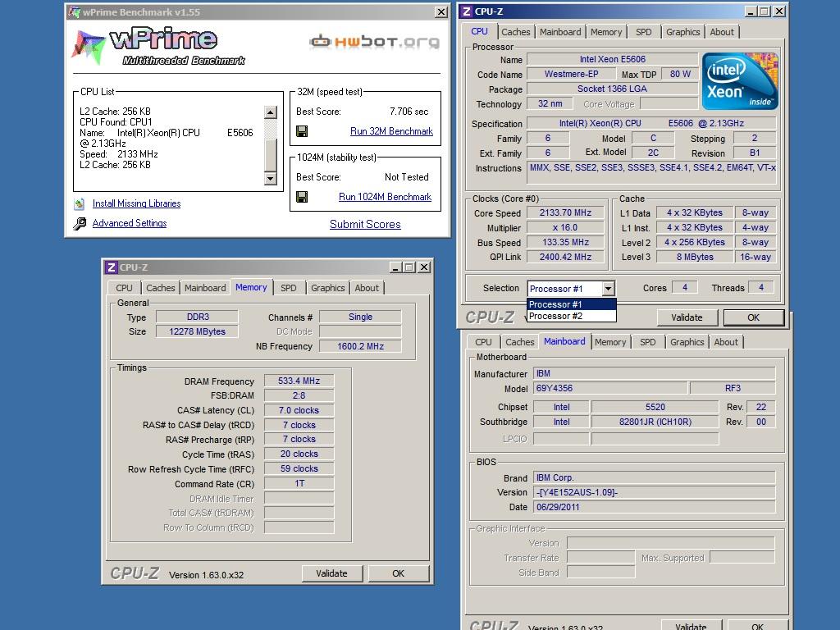Click the Install Missing Libraries icon
840x630 pixels.
80,203
